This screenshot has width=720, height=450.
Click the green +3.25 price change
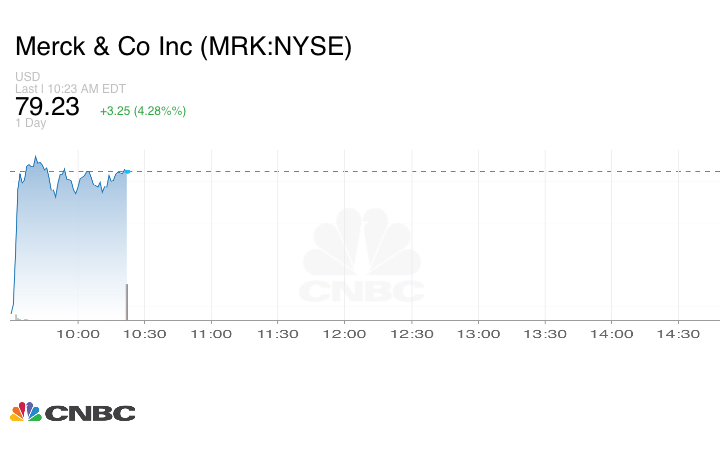tap(142, 110)
